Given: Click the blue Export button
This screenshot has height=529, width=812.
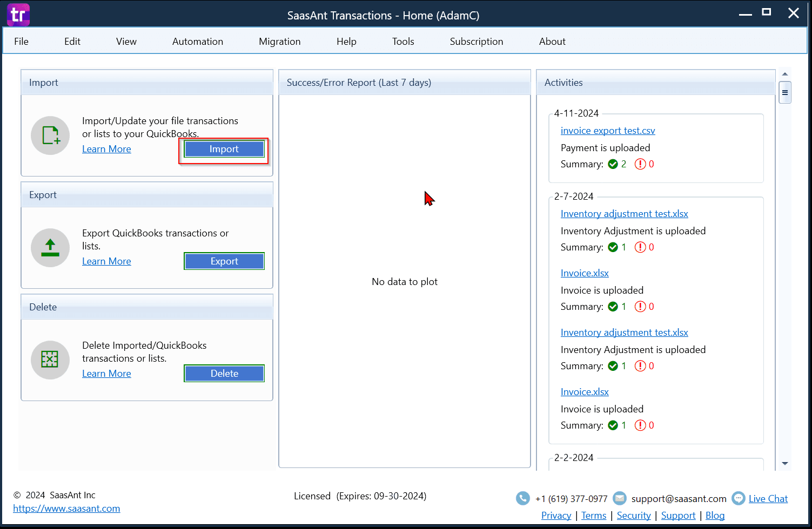Looking at the screenshot, I should [x=224, y=261].
